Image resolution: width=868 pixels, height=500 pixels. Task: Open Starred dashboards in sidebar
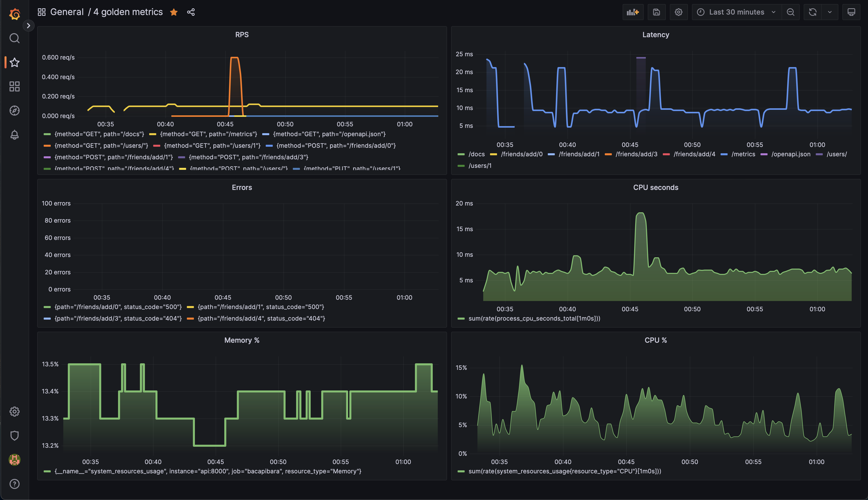coord(14,63)
